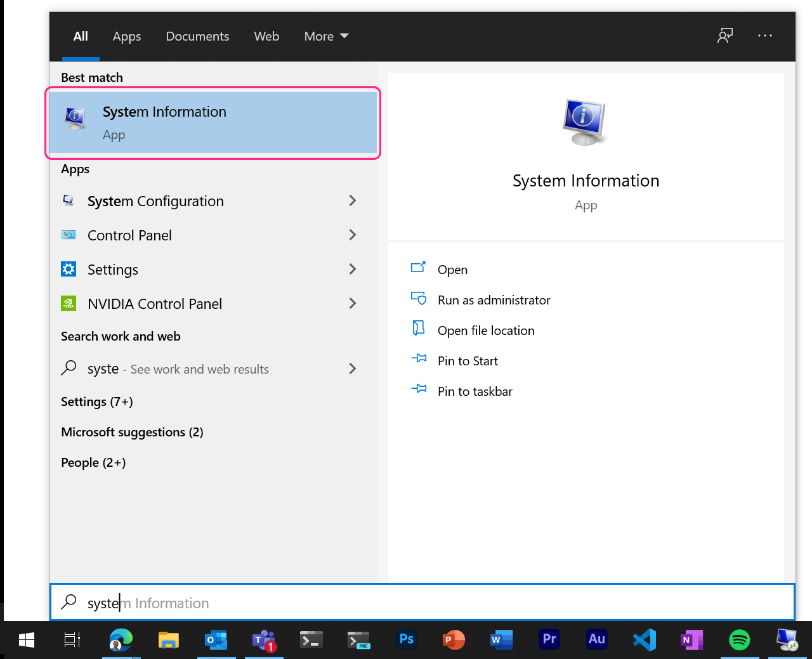Launch Adobe Premiere Pro from the taskbar
This screenshot has width=812, height=659.
click(x=549, y=640)
